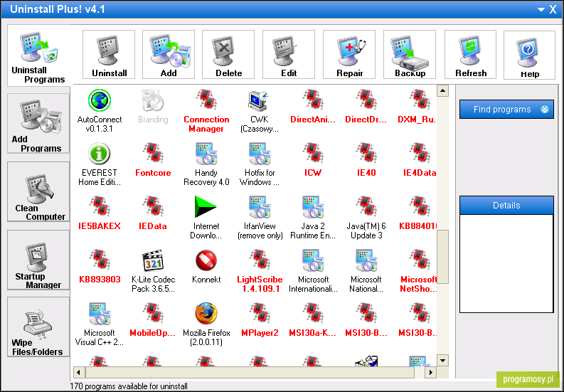Select Connection Manager entry
The height and width of the screenshot is (392, 564).
pos(206,111)
